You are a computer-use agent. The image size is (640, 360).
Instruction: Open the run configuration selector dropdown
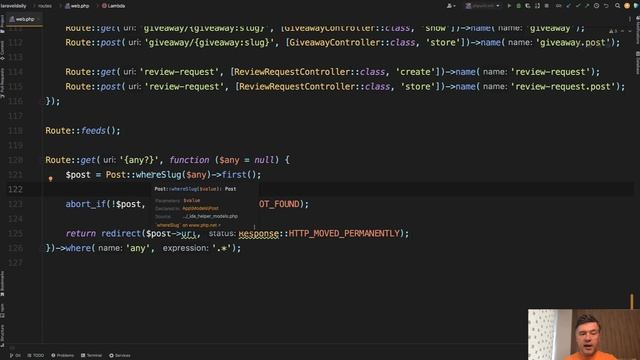point(482,6)
